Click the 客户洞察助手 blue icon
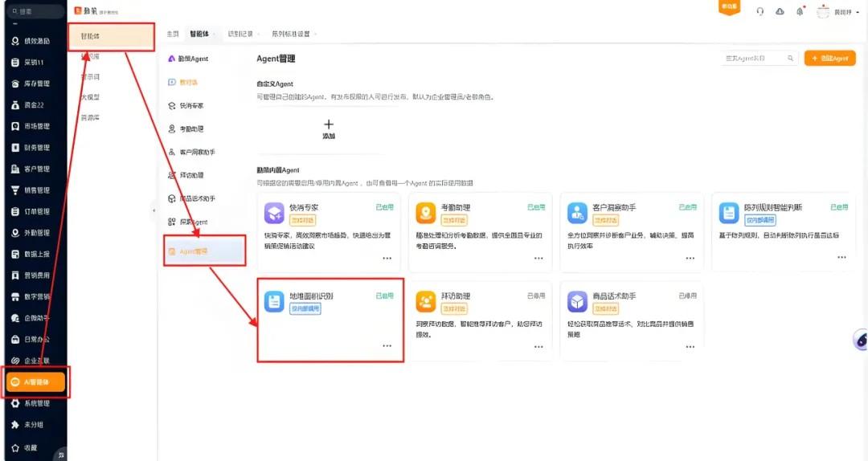868x461 pixels. click(x=577, y=212)
